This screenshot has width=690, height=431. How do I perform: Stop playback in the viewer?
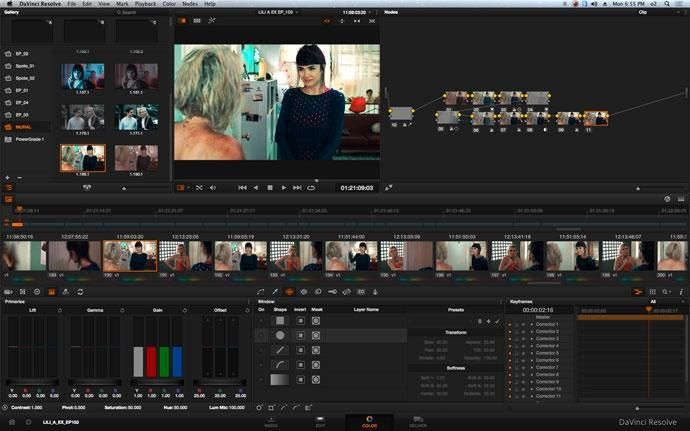click(x=270, y=188)
